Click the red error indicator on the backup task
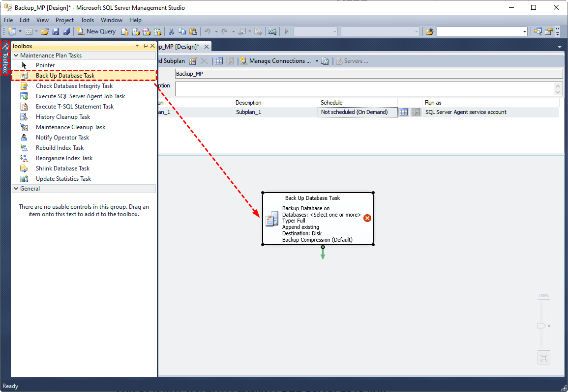 click(x=367, y=218)
